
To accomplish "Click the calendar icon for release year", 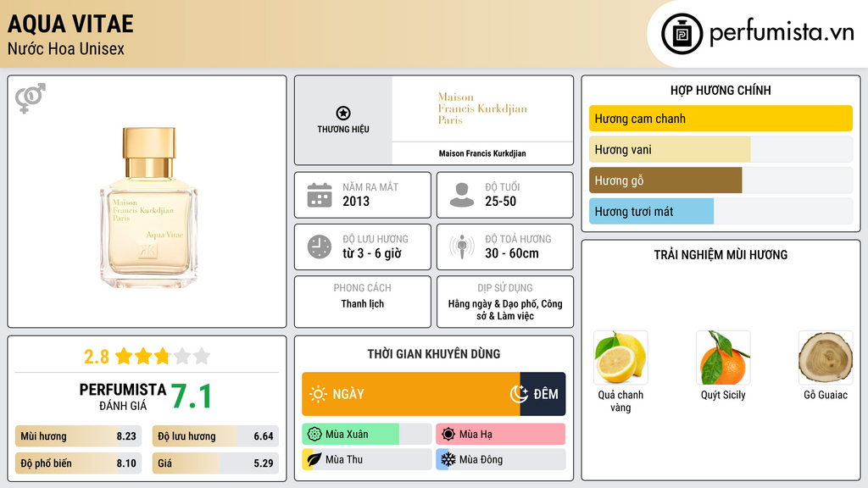I will point(319,195).
